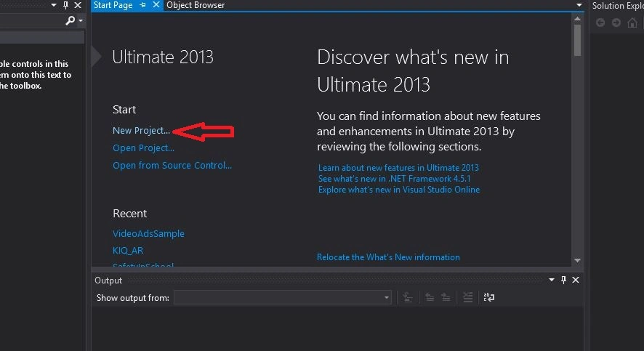The width and height of the screenshot is (644, 351).
Task: Close the Start Page tab
Action: (156, 5)
